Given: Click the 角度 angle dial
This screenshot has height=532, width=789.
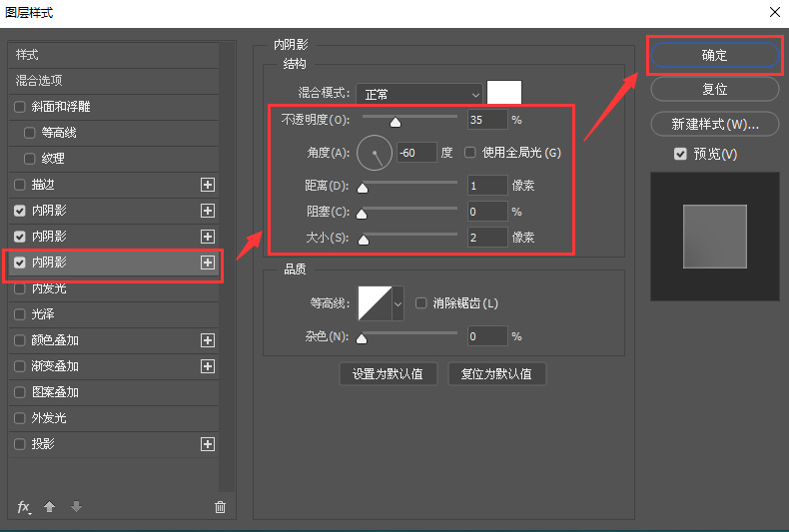Looking at the screenshot, I should click(375, 153).
